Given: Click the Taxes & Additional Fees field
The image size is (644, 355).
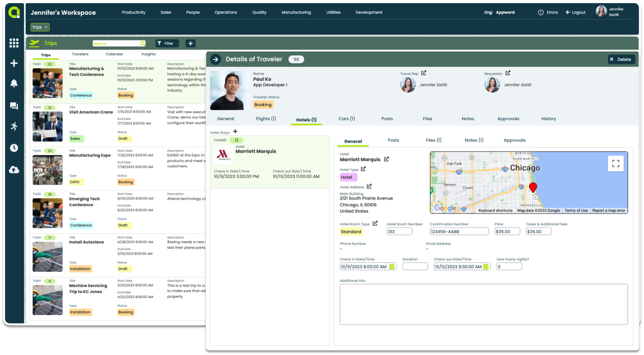Looking at the screenshot, I should coord(539,231).
